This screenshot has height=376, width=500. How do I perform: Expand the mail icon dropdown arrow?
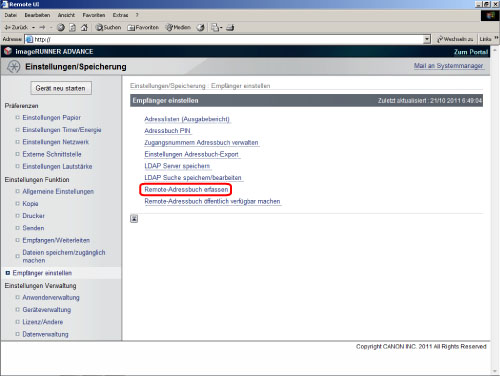click(x=221, y=28)
